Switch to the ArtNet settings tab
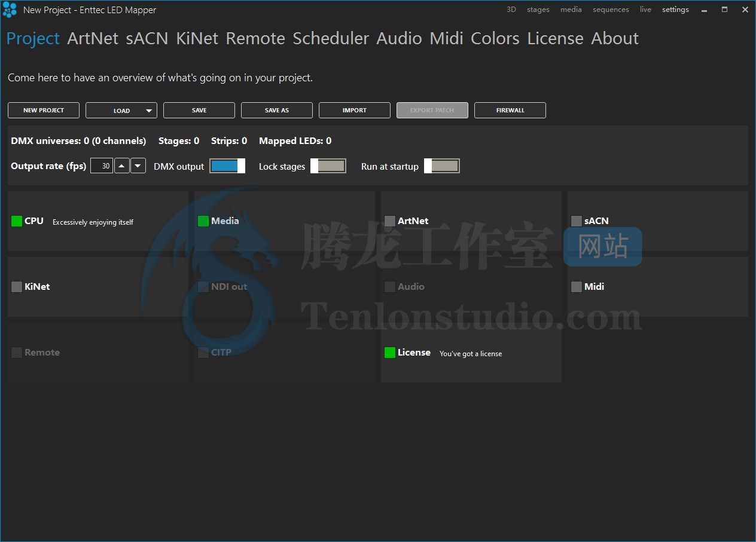This screenshot has width=756, height=542. point(93,38)
